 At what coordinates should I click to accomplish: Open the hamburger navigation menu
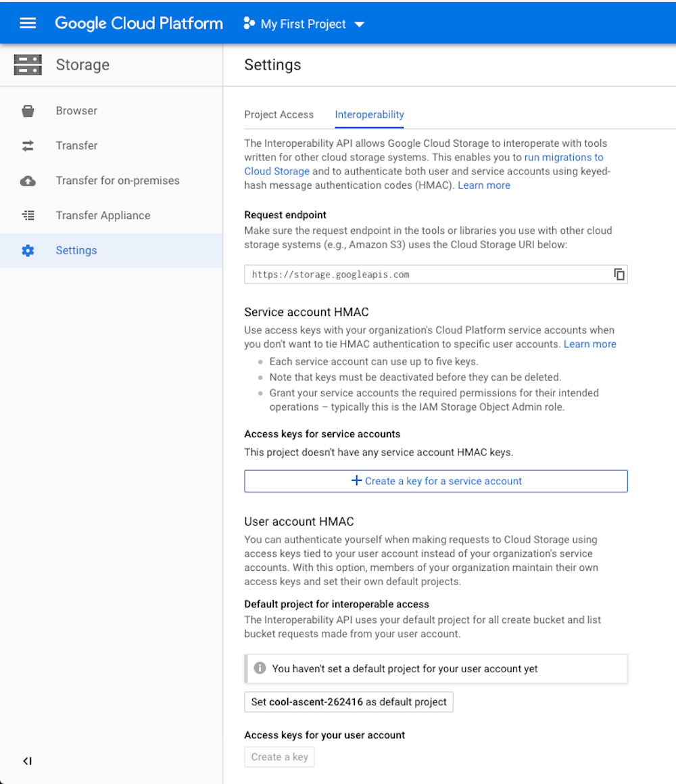pyautogui.click(x=28, y=24)
